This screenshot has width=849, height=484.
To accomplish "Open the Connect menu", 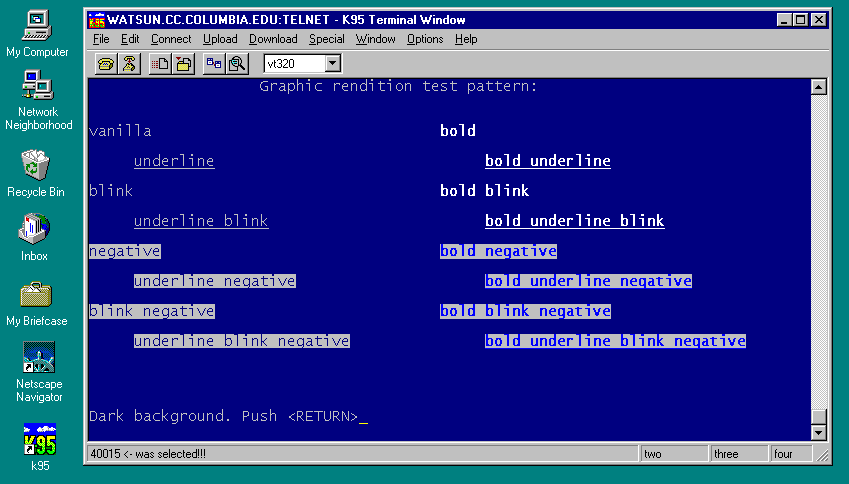I will click(x=171, y=39).
